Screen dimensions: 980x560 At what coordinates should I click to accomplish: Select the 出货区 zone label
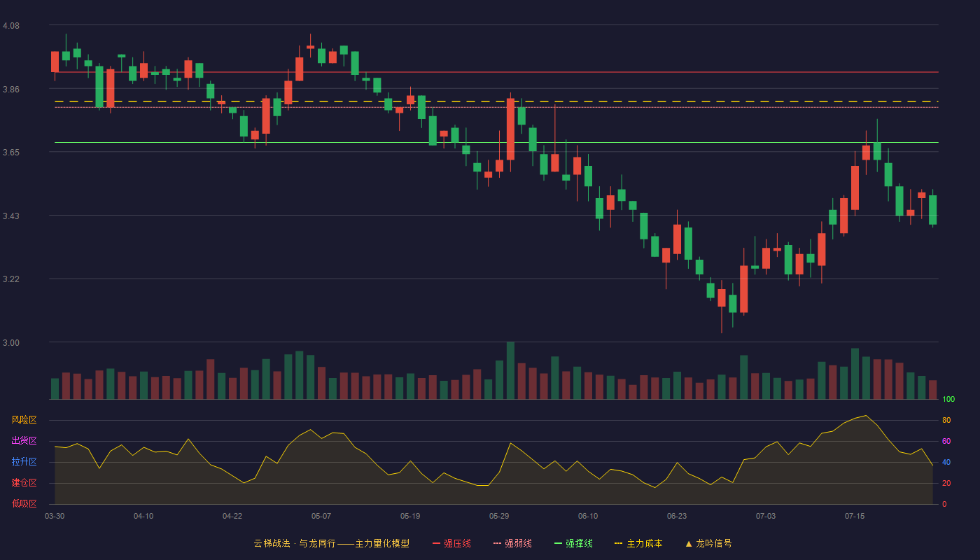click(x=24, y=441)
